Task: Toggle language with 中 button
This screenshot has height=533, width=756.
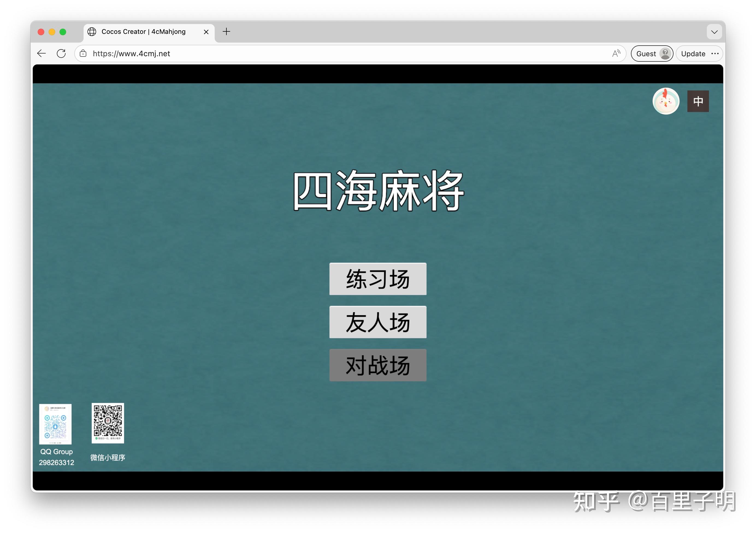Action: click(x=698, y=101)
